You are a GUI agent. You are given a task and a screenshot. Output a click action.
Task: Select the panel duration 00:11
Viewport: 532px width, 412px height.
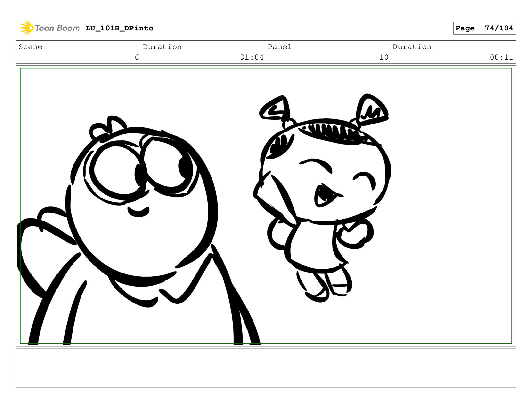point(501,57)
